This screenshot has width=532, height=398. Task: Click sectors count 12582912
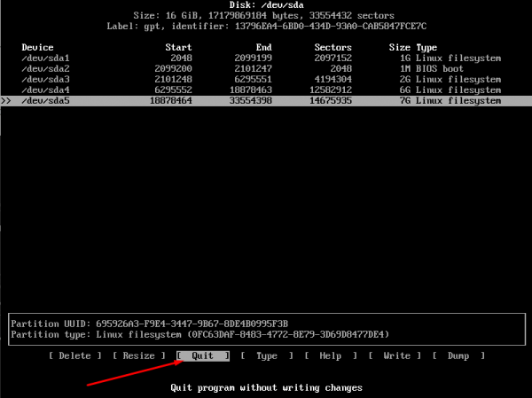point(331,90)
